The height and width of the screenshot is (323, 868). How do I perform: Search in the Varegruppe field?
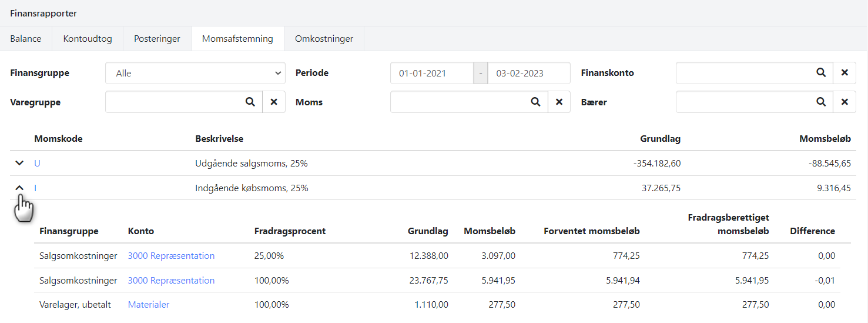click(x=250, y=102)
